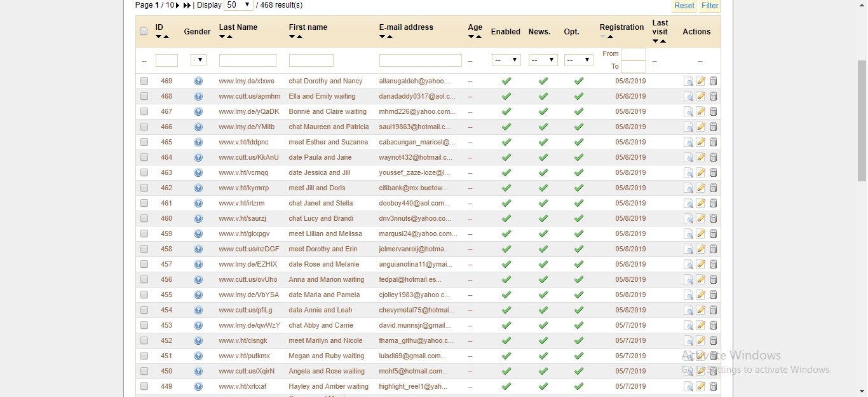Viewport: 868px width, 397px height.
Task: Select checkbox for customer 462
Action: (x=144, y=188)
